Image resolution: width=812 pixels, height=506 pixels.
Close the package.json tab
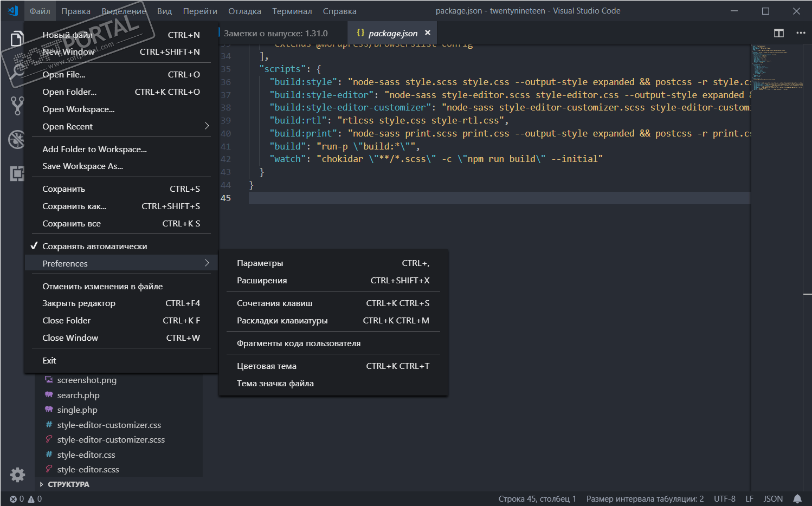coord(428,33)
